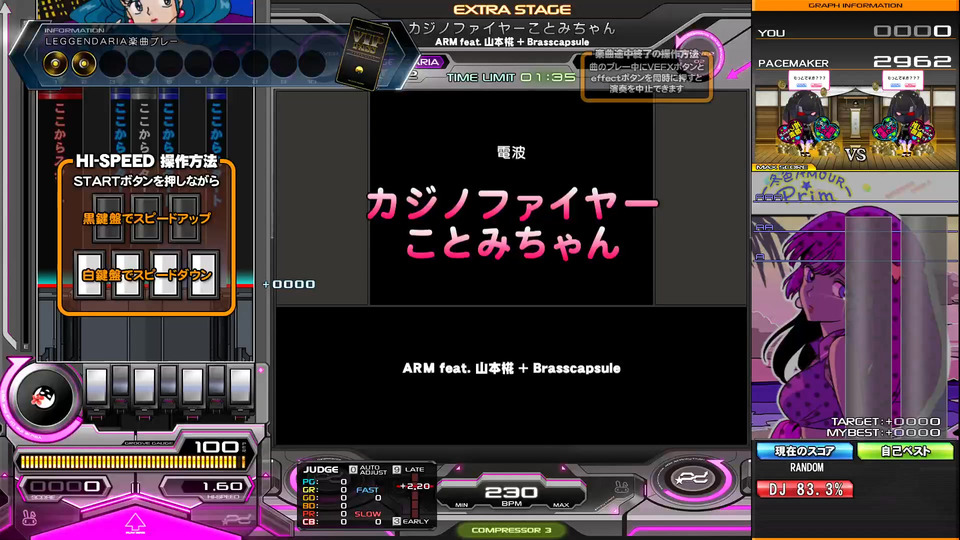Click the play-abort instruction box at top right
Viewport: 960px width, 540px height.
pyautogui.click(x=647, y=77)
